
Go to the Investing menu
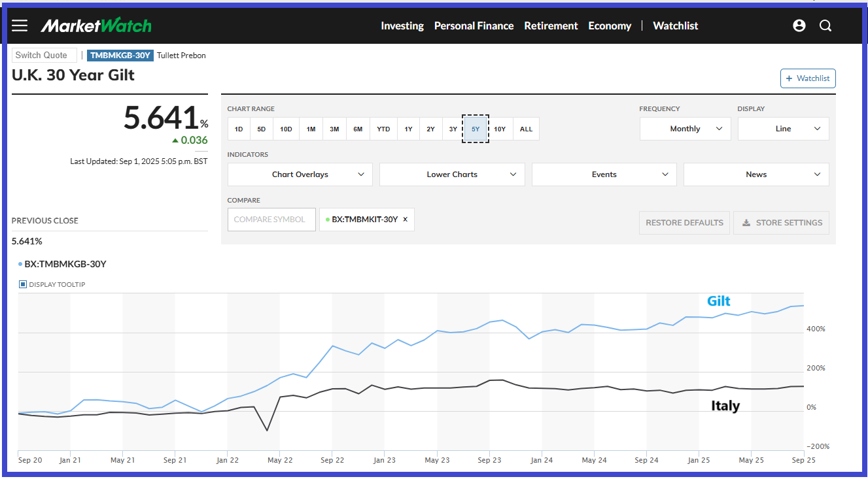tap(402, 25)
